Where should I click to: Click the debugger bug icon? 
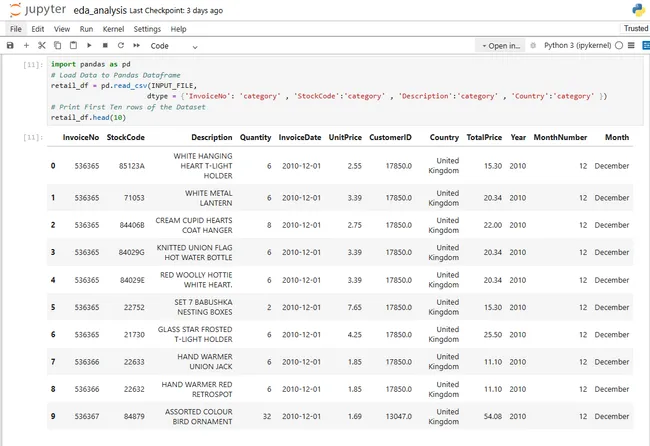[x=533, y=45]
